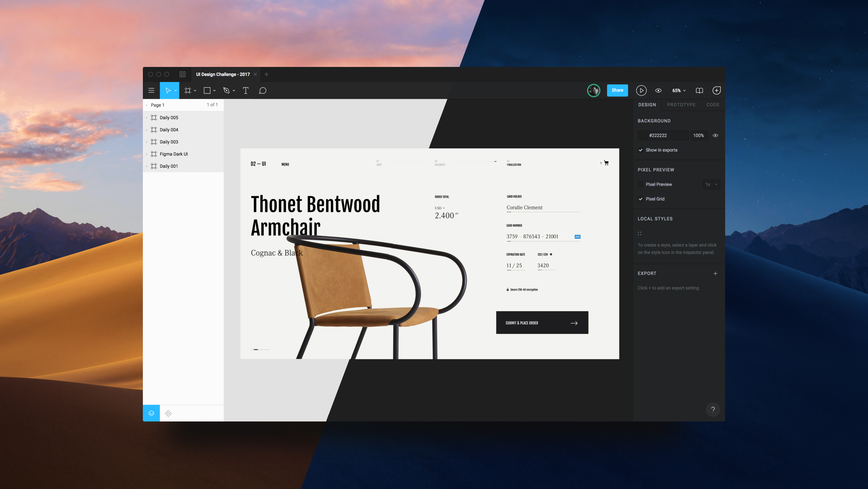Expand the Daily 005 frame layer
868x489 pixels.
(146, 118)
